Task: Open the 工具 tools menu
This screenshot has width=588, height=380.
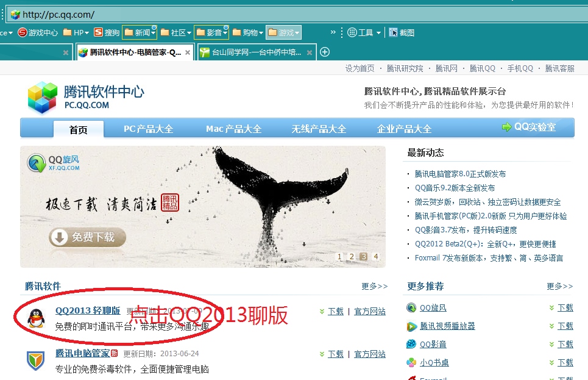Action: pos(364,33)
